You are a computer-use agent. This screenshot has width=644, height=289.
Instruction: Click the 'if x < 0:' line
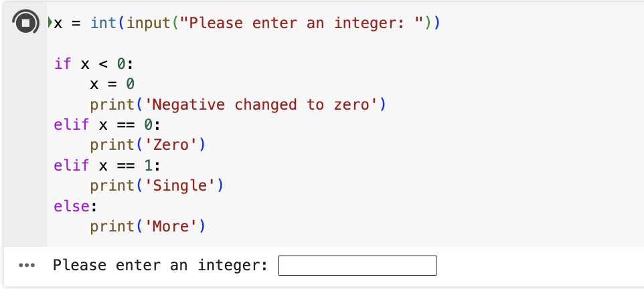[94, 64]
